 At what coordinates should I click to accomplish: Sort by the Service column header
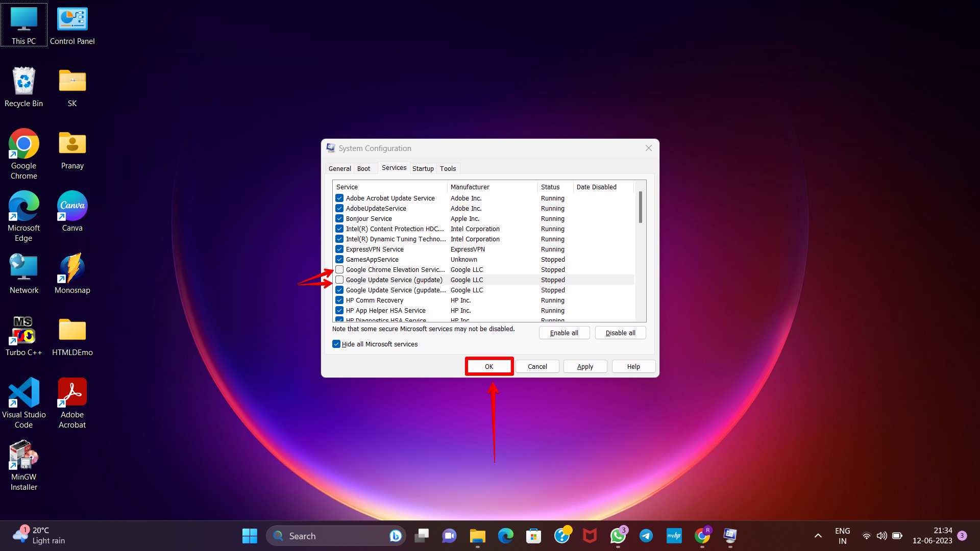coord(390,187)
